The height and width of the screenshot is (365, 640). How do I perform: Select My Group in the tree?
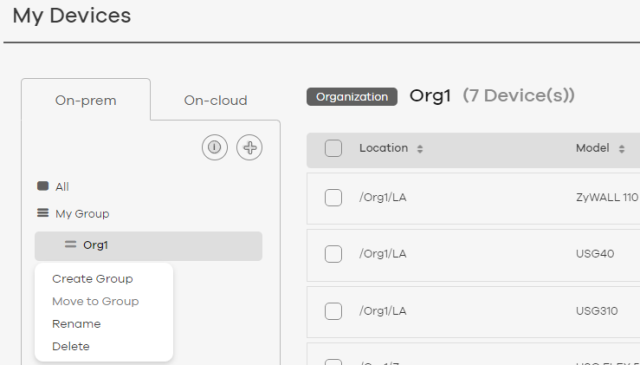tap(82, 214)
